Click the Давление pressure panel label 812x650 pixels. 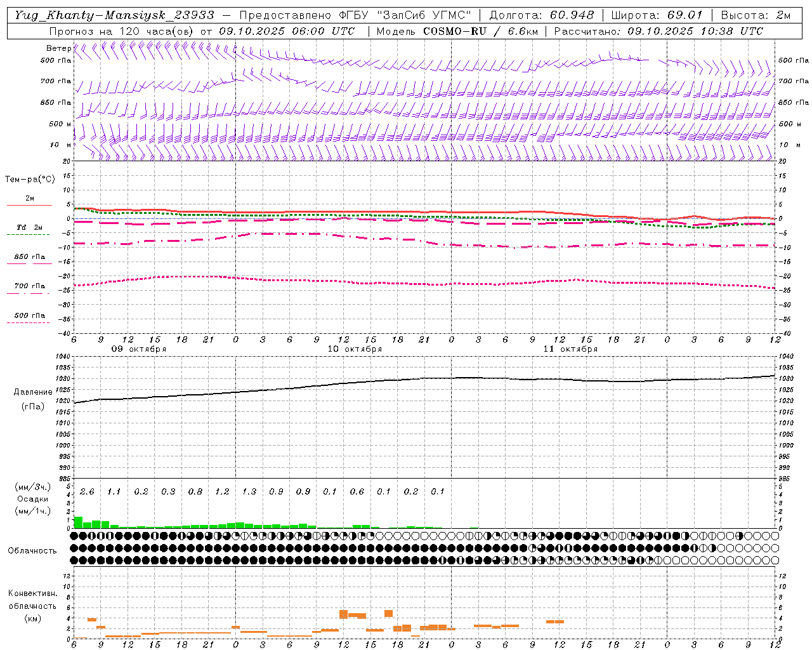click(33, 392)
